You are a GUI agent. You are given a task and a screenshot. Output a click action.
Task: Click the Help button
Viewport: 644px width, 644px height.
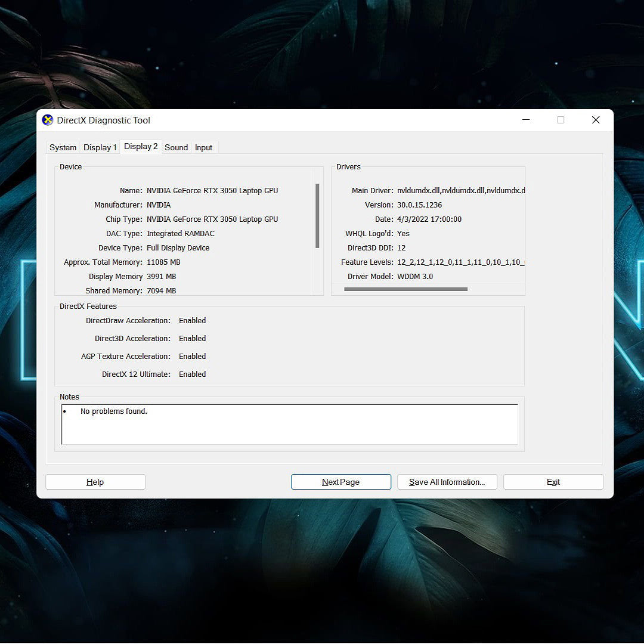[95, 482]
